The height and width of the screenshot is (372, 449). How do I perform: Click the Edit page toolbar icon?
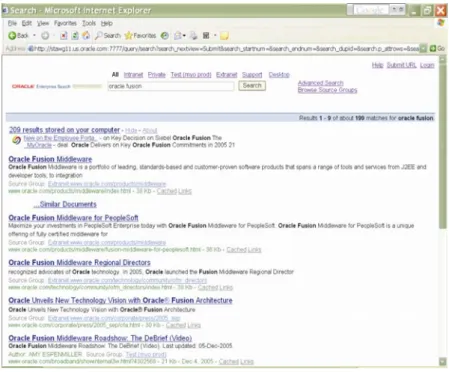(206, 35)
